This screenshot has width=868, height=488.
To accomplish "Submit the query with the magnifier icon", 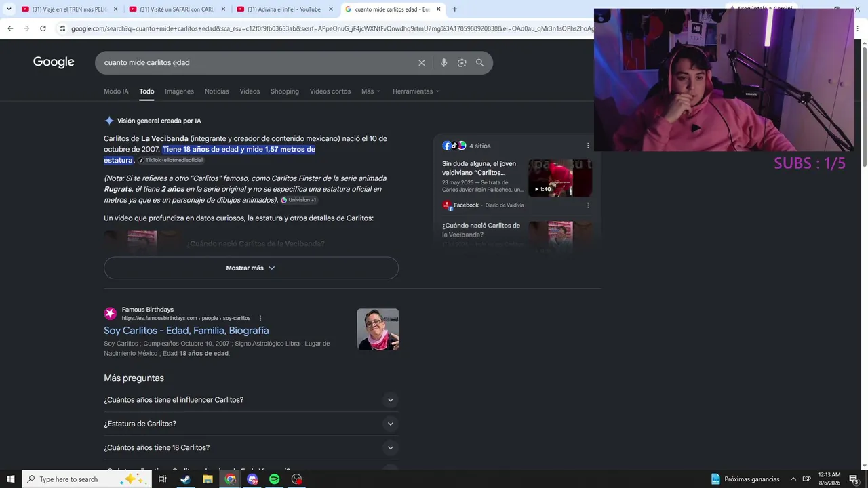I will (x=480, y=62).
